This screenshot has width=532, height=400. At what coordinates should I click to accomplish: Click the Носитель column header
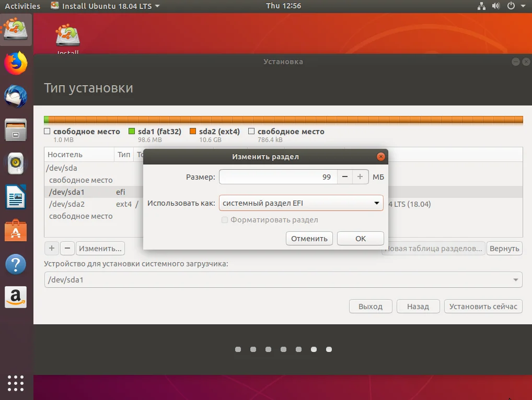[79, 155]
